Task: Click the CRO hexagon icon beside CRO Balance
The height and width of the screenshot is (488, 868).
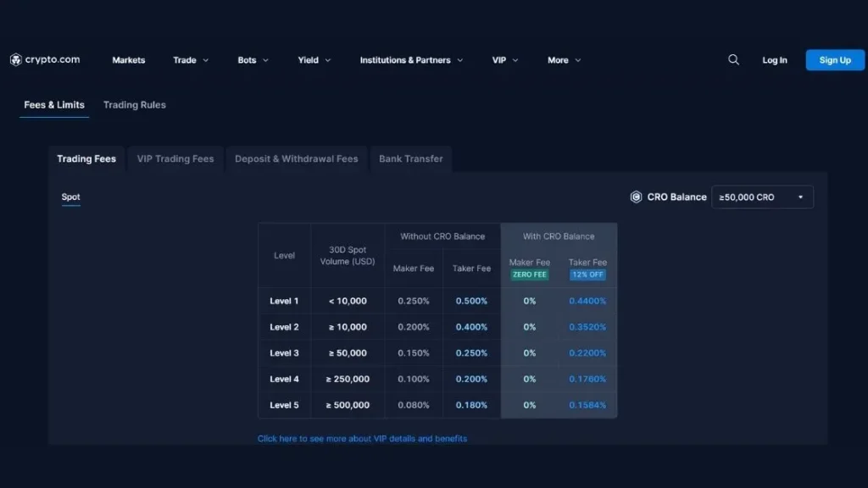Action: pyautogui.click(x=636, y=197)
